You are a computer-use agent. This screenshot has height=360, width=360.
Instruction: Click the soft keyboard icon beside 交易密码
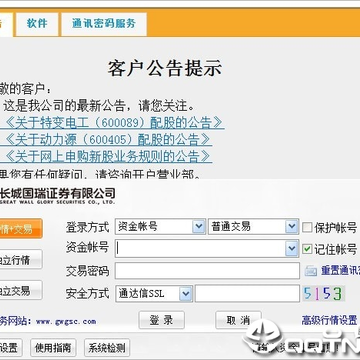311,271
